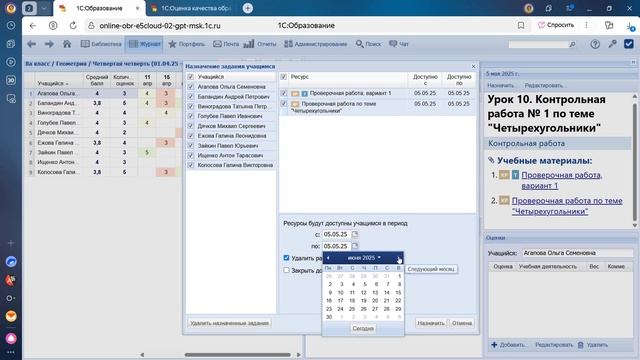The image size is (640, 360).
Task: Click the journal horizontal scrollbar thumb
Action: click(238, 355)
